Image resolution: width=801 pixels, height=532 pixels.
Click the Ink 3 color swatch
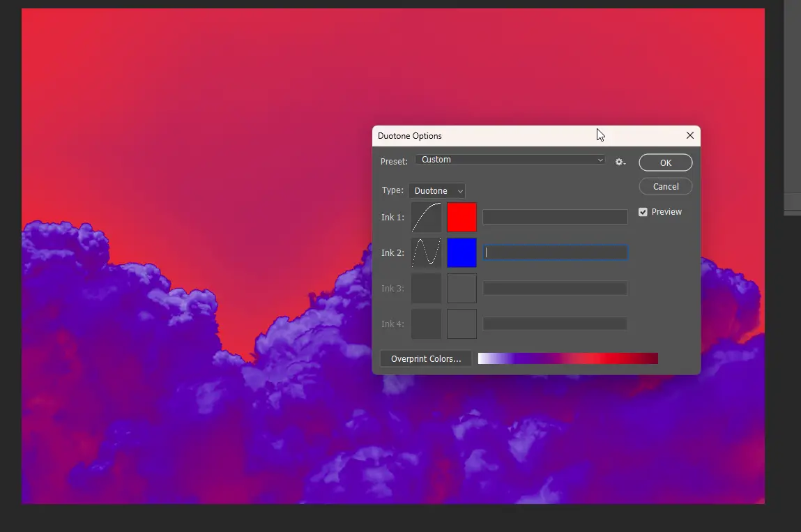pyautogui.click(x=461, y=287)
